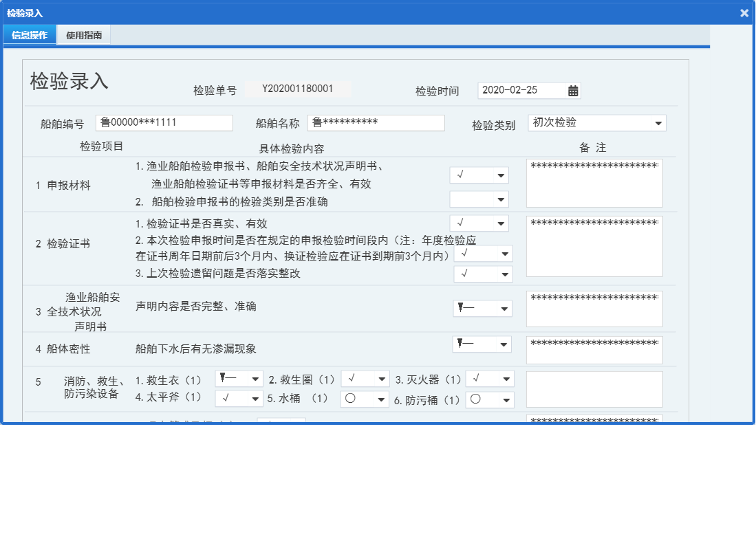
Task: Open the 船体密性 inspection result dropdown
Action: (x=504, y=344)
